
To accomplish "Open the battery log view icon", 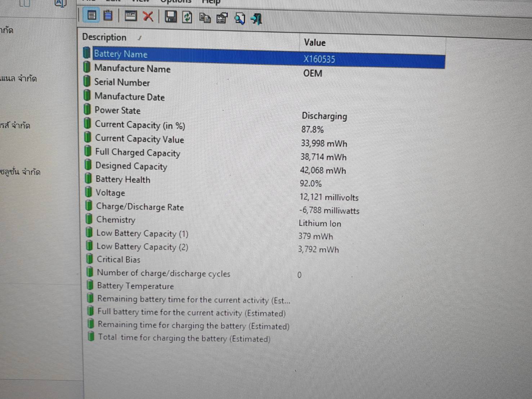I will pyautogui.click(x=108, y=15).
